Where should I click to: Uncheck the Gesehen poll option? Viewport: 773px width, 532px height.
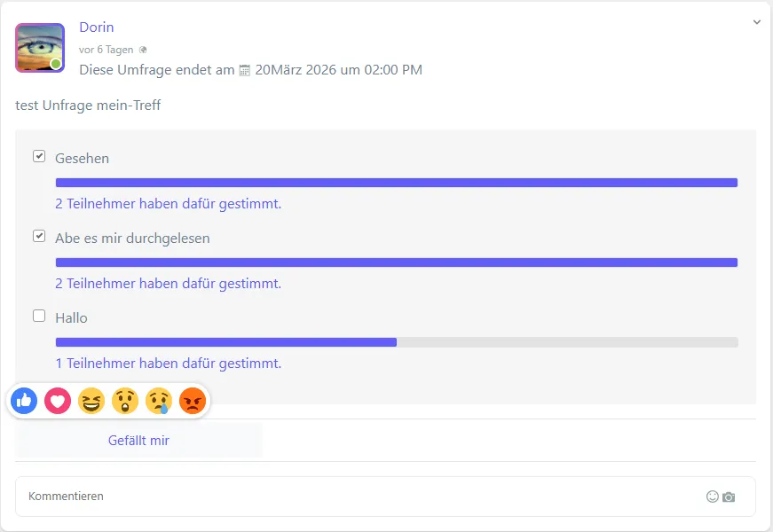coord(39,156)
